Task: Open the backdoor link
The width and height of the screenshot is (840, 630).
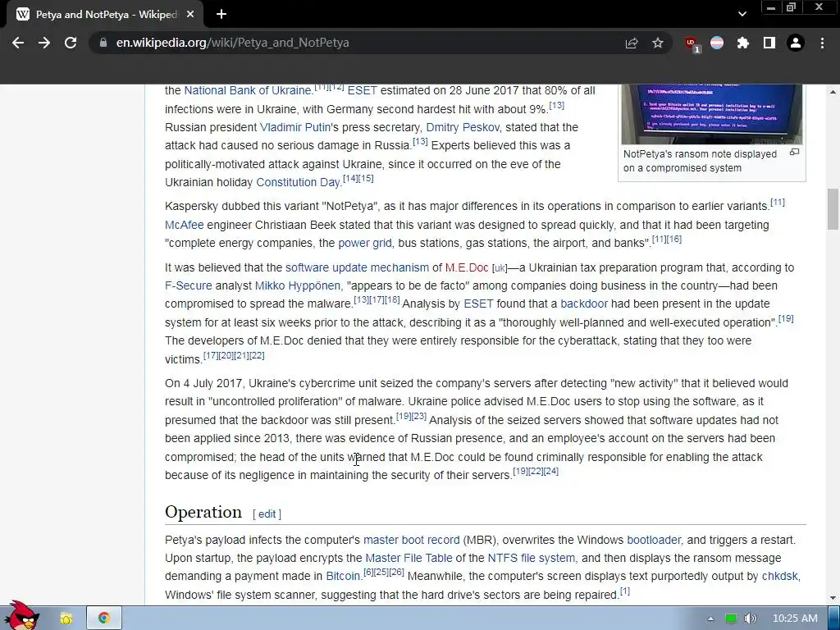Action: (584, 304)
